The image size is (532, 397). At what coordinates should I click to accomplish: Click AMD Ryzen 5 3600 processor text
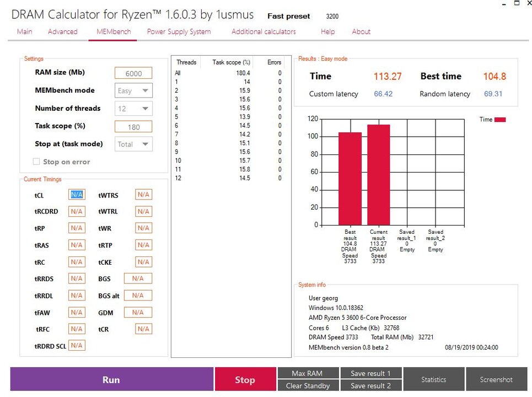coord(357,318)
